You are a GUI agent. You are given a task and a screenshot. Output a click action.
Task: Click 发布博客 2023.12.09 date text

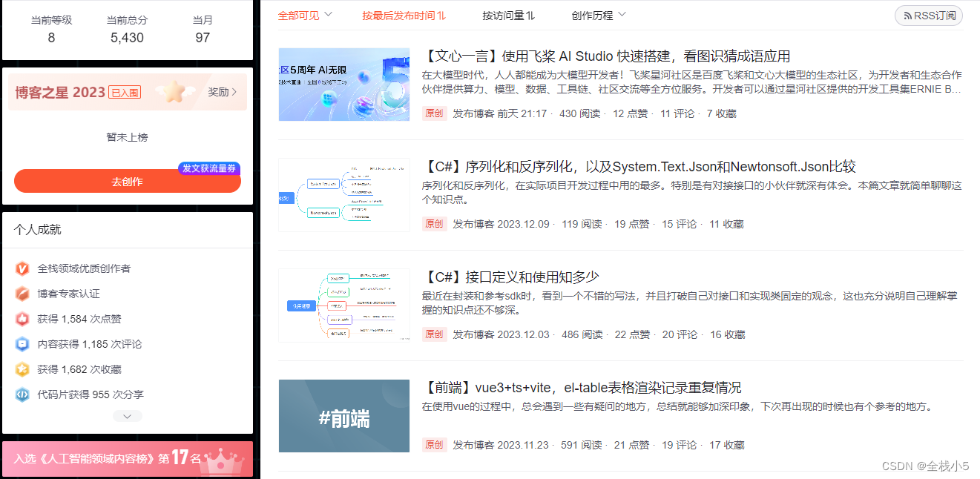pyautogui.click(x=501, y=224)
